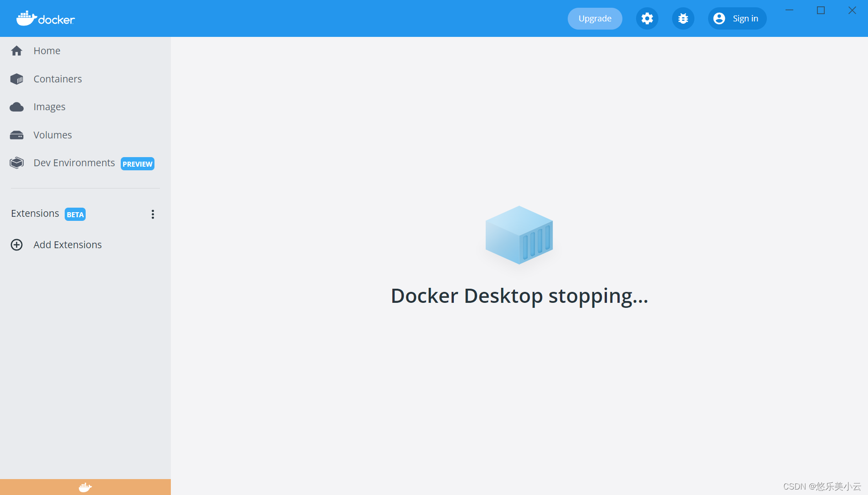Open the Dev Environments section
Viewport: 868px width, 495px height.
point(85,163)
